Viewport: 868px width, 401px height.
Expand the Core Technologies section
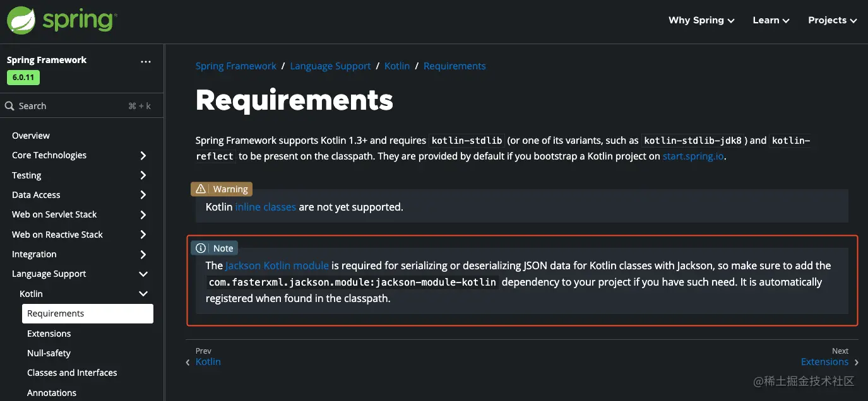pyautogui.click(x=143, y=155)
